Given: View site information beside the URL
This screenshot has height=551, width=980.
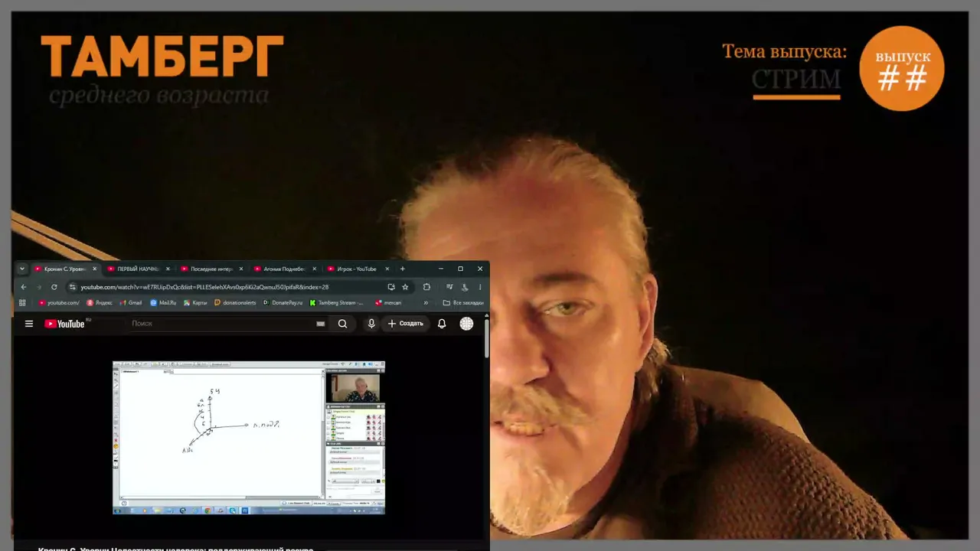Looking at the screenshot, I should [x=73, y=287].
